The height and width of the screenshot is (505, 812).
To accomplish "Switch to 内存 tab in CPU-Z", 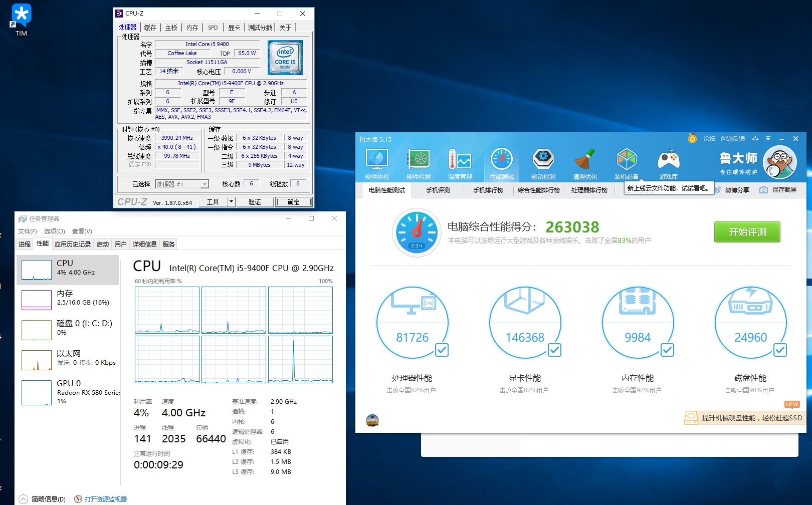I will [192, 28].
